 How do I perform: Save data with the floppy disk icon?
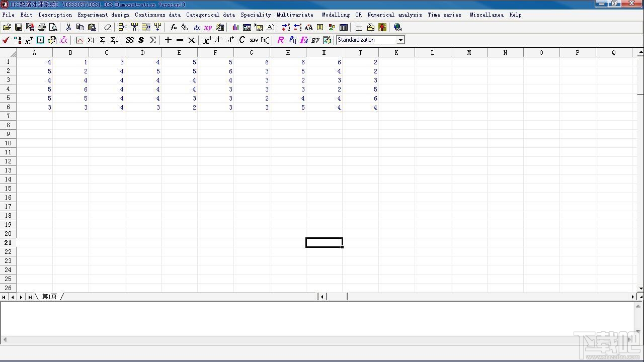coord(19,27)
